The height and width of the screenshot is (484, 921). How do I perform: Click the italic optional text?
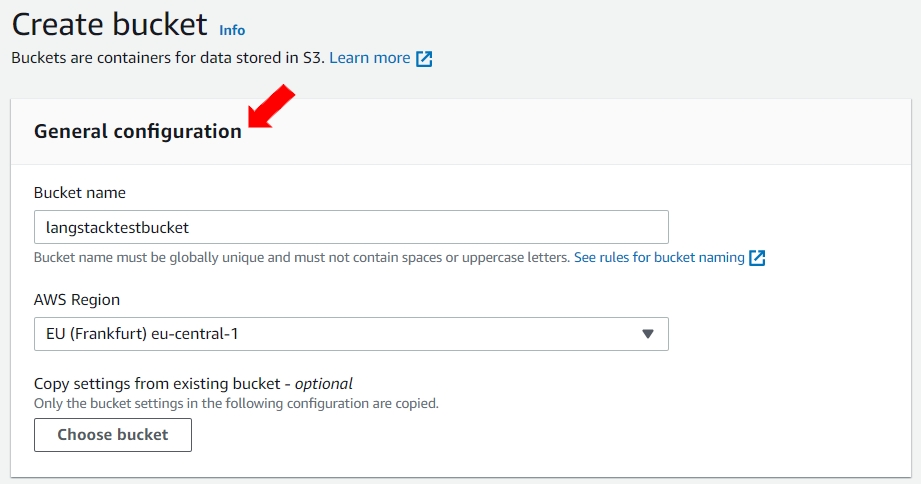[x=324, y=383]
